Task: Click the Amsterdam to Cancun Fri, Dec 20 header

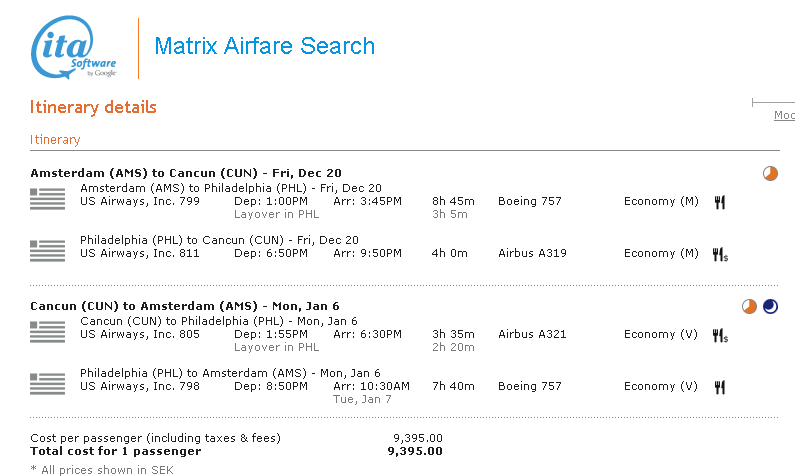Action: click(185, 173)
